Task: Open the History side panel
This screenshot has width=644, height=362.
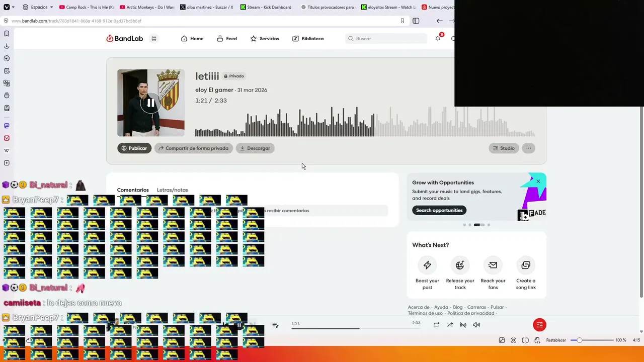Action: [x=7, y=58]
